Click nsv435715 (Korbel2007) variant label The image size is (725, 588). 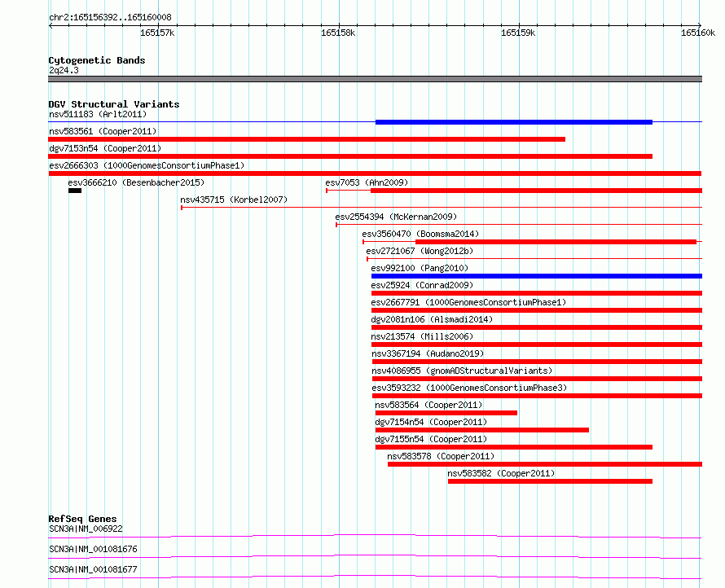tap(234, 200)
